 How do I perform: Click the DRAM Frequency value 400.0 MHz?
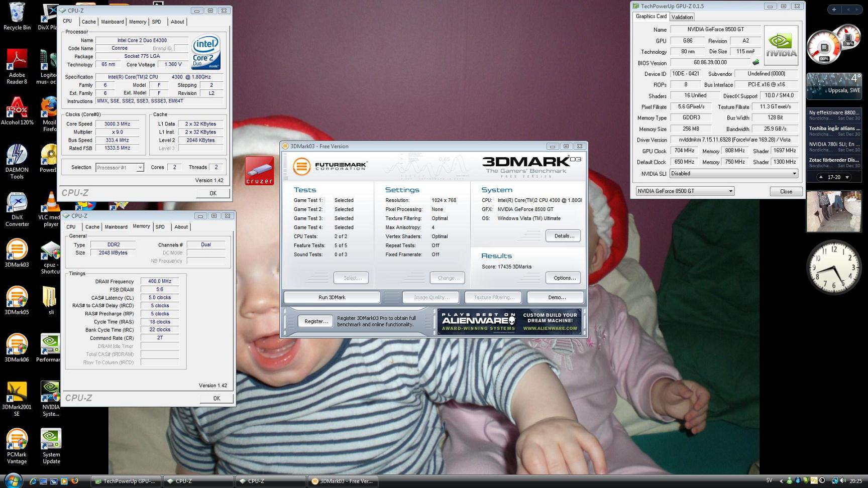tap(160, 282)
